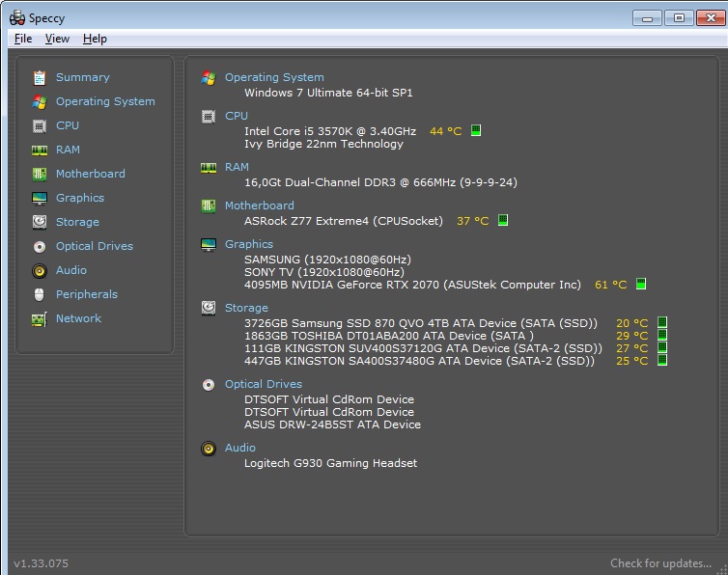Open the Help menu
This screenshot has height=575, width=728.
pos(95,39)
